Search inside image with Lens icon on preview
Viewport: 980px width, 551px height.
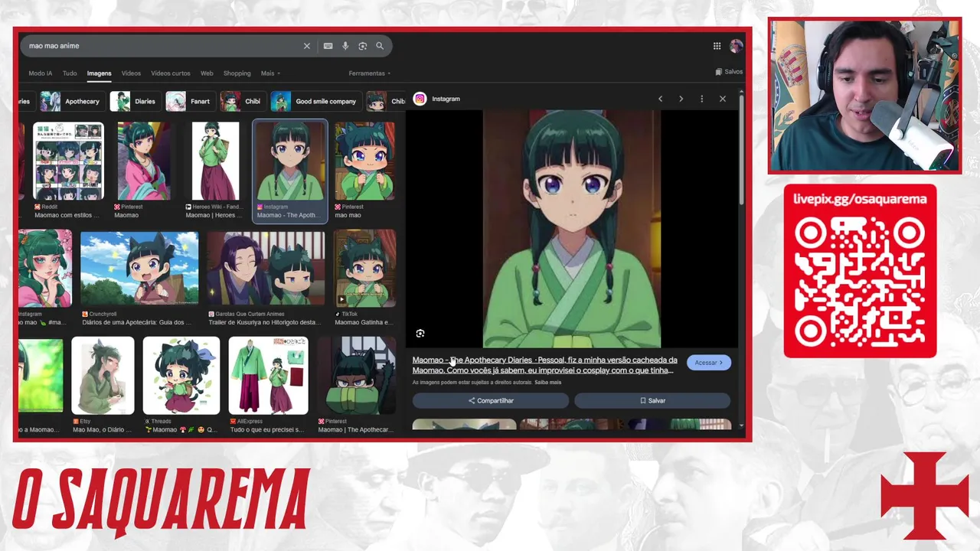point(420,334)
